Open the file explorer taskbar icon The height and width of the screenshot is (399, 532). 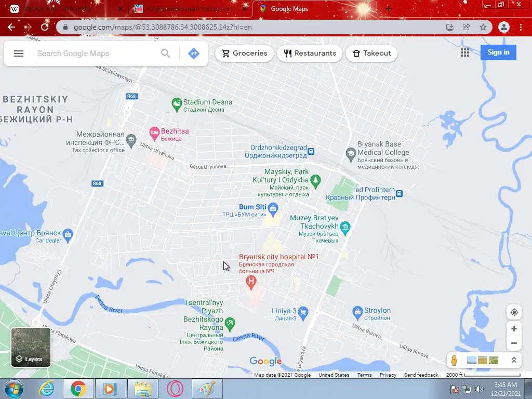tap(143, 389)
